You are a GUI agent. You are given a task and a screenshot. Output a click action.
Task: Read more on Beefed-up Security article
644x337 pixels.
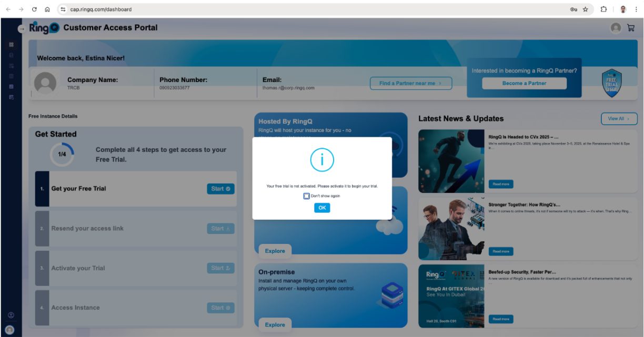(x=501, y=319)
